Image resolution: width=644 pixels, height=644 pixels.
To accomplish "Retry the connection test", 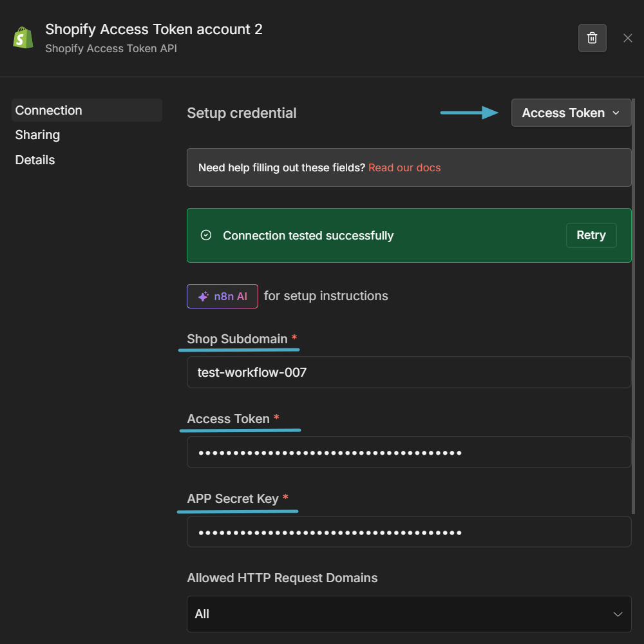I will [591, 235].
